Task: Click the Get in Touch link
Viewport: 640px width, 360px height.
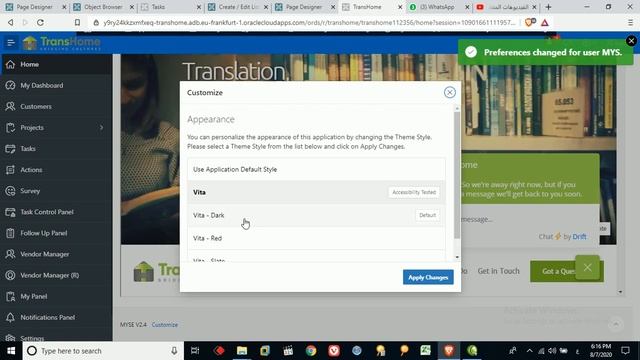Action: pos(498,271)
